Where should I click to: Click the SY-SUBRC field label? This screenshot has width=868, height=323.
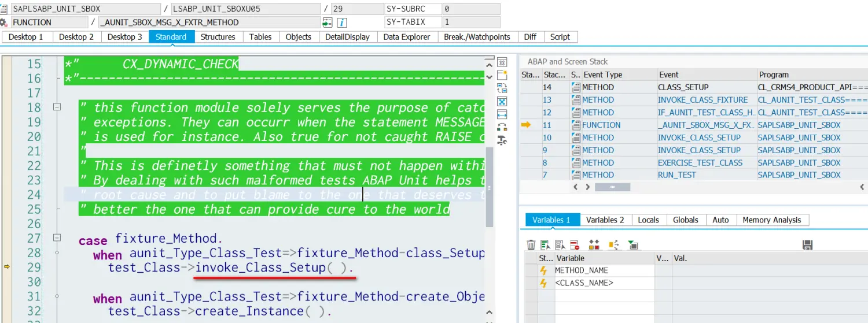413,9
